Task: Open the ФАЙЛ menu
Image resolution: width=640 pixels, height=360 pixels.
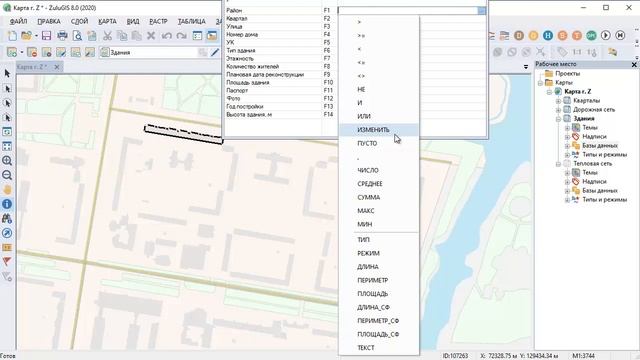Action: pyautogui.click(x=18, y=21)
